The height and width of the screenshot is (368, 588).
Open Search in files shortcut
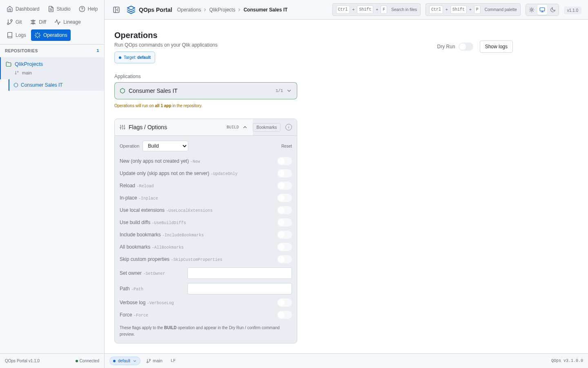point(376,10)
